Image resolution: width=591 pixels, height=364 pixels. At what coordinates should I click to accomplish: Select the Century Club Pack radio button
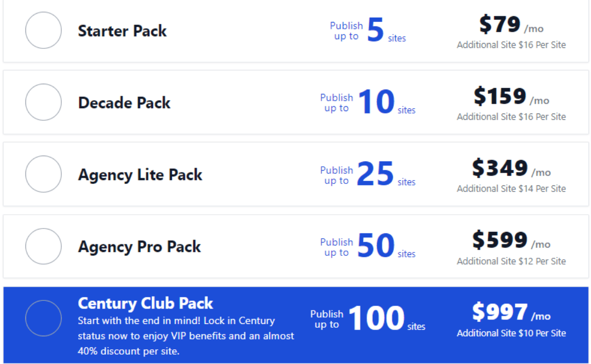pos(43,318)
